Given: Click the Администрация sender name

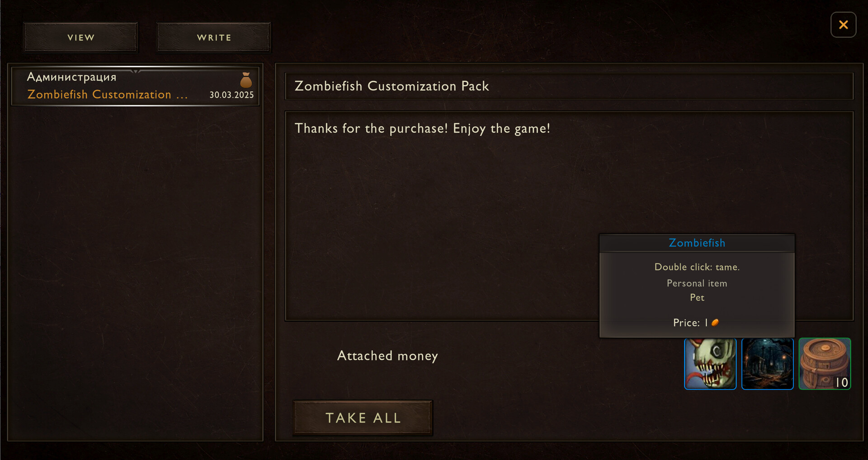Looking at the screenshot, I should pos(71,77).
